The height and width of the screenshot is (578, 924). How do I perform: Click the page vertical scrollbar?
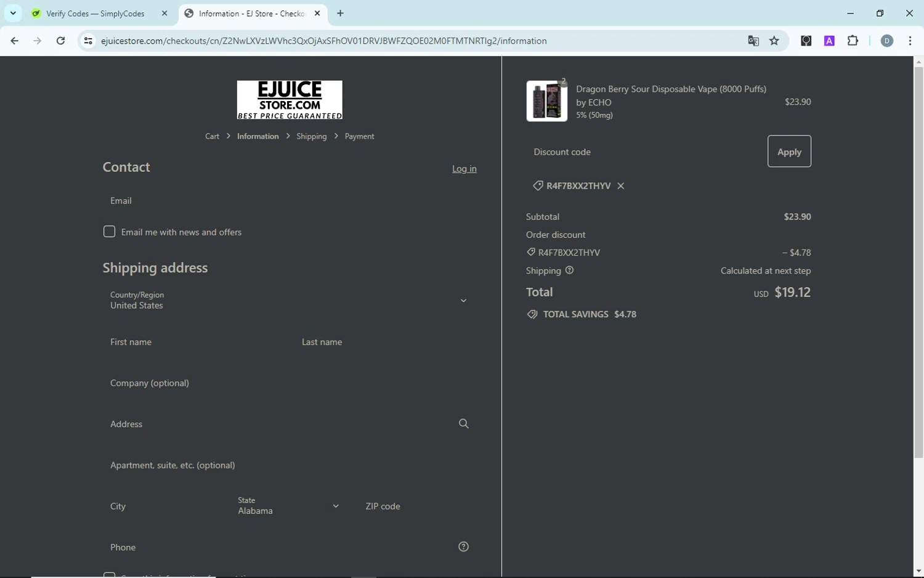coord(918,263)
